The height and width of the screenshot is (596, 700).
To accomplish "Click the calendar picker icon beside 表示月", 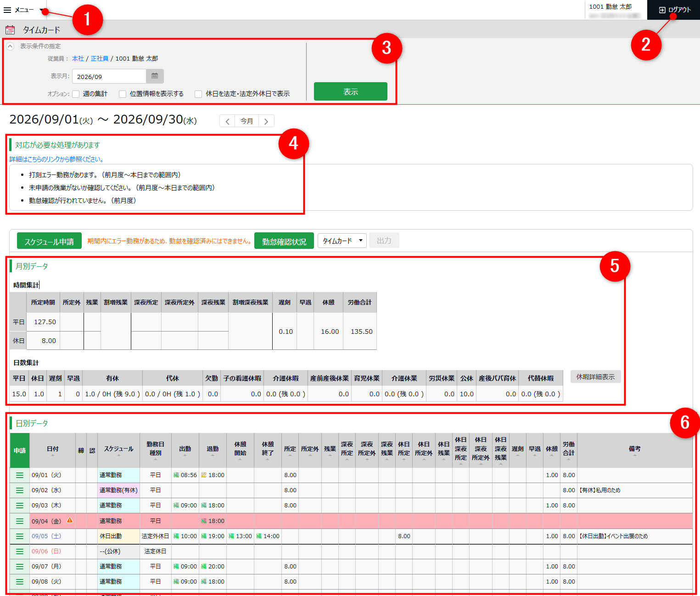I will (155, 76).
